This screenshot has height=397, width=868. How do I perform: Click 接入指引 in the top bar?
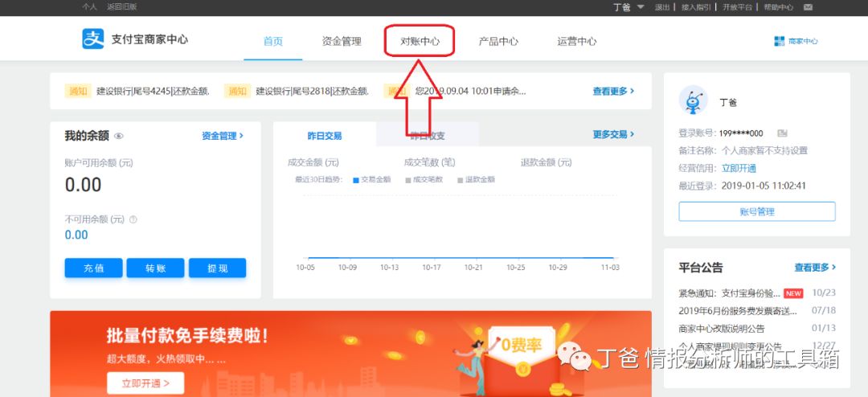(696, 7)
